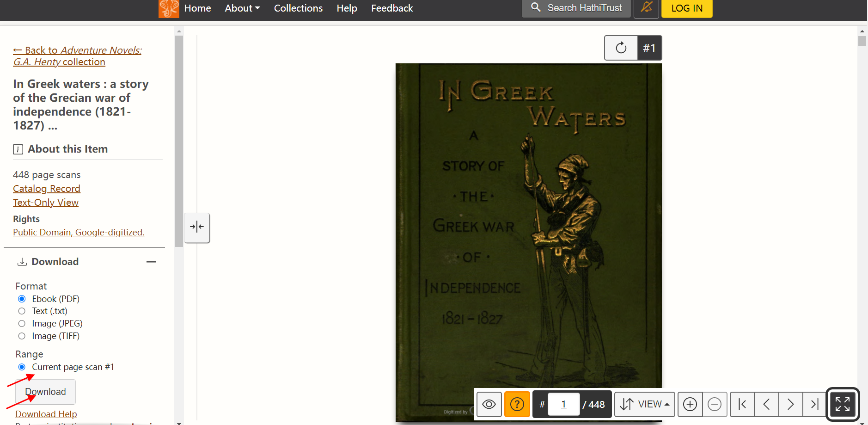The height and width of the screenshot is (425, 868).
Task: Select Image (JPEG) format
Action: [x=22, y=323]
